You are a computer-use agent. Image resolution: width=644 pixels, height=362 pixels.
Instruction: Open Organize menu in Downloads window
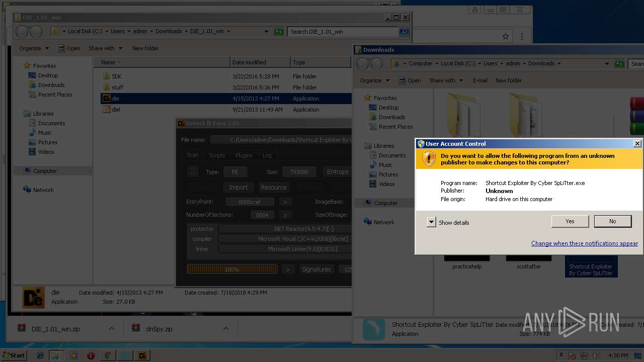374,80
